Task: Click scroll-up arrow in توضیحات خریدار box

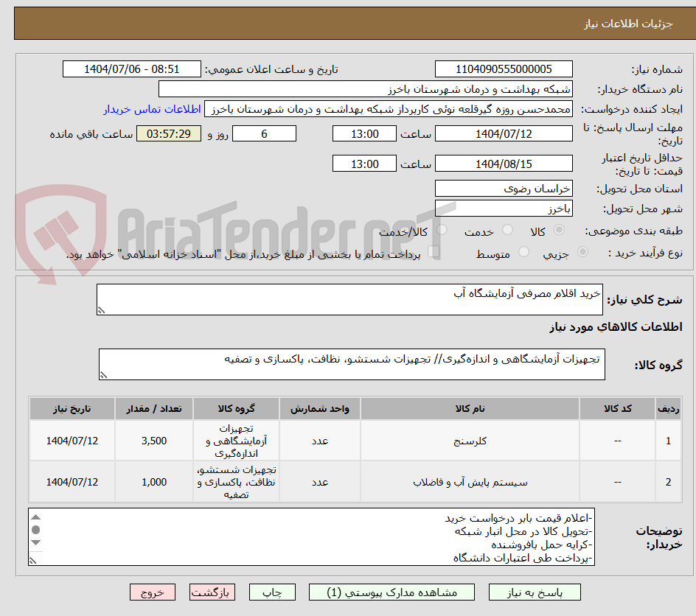Action: (38, 516)
